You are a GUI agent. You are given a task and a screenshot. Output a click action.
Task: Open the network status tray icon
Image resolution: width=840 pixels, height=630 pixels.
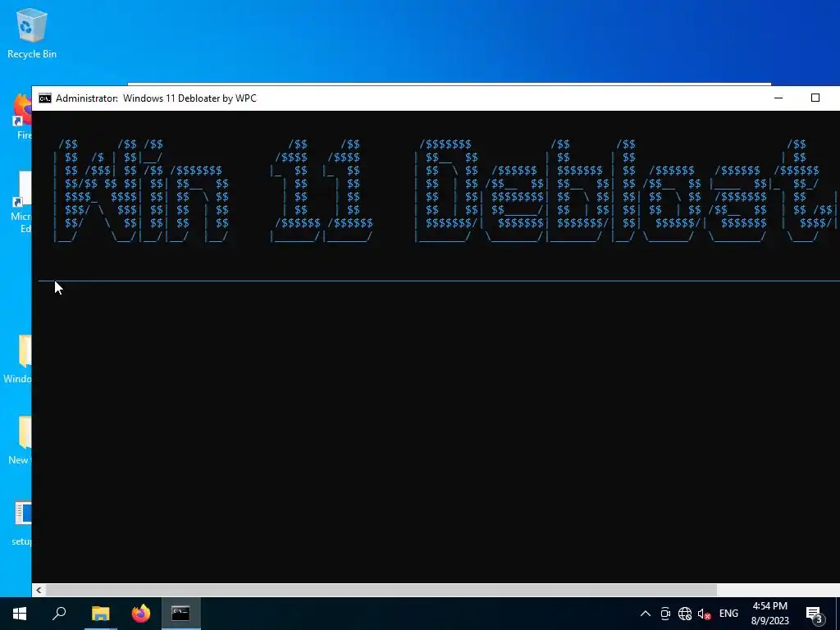click(x=685, y=614)
